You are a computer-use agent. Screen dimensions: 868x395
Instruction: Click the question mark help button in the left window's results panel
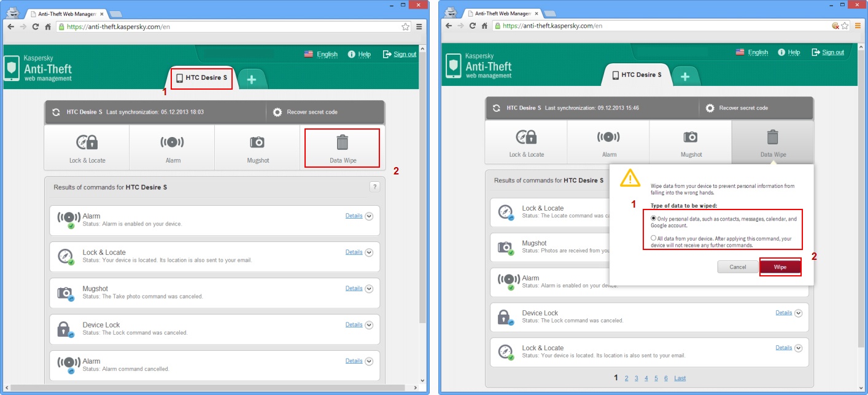point(374,187)
